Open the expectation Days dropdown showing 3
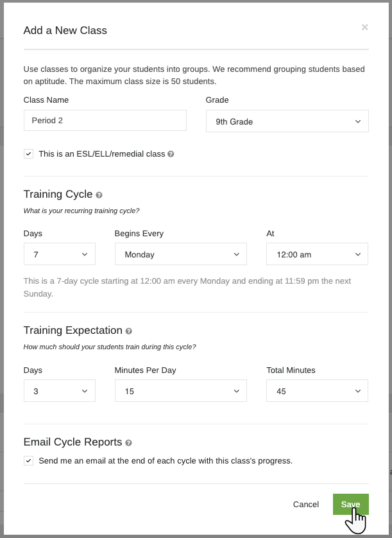This screenshot has width=392, height=538. click(59, 390)
